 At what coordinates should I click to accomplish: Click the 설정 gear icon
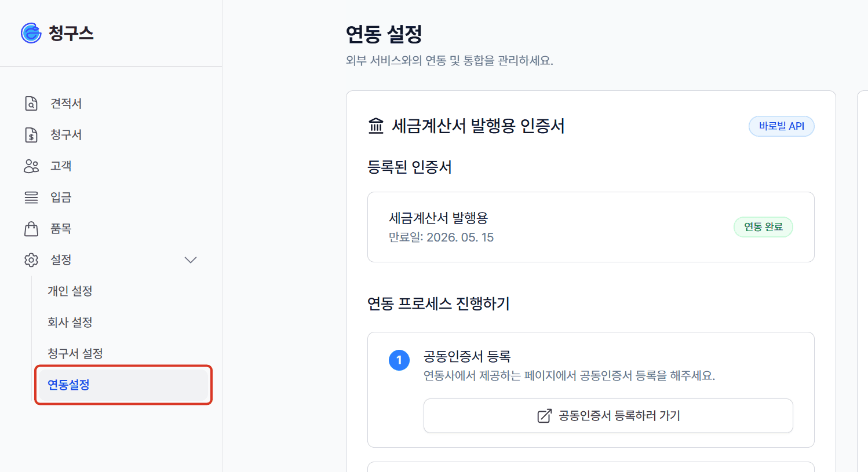[31, 260]
